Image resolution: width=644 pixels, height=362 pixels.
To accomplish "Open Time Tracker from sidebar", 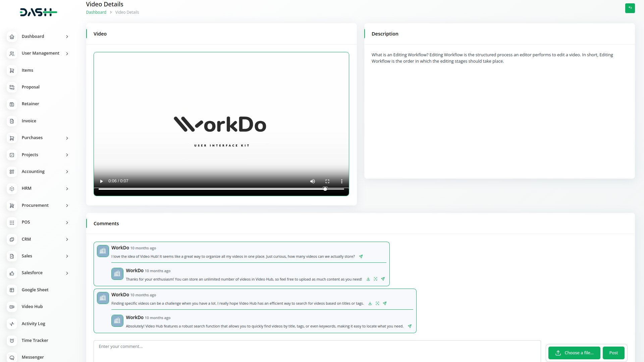I will (x=35, y=340).
